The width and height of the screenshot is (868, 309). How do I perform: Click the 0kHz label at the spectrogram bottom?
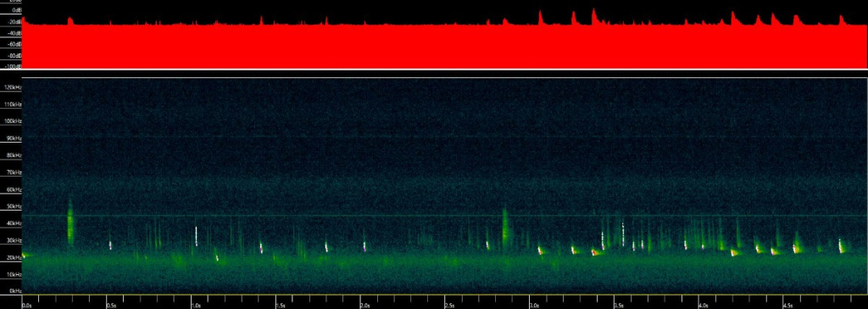(15, 290)
